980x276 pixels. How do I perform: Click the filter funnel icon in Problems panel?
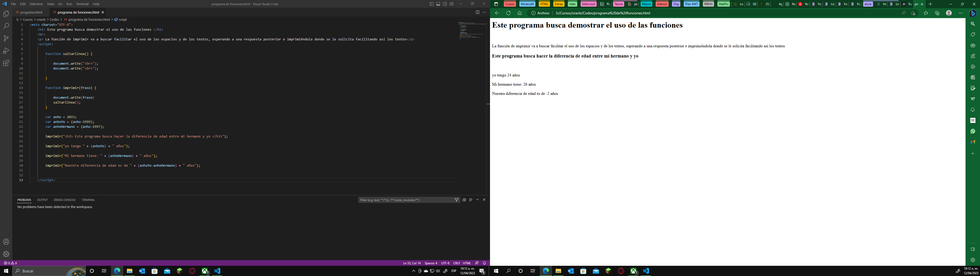tap(457, 200)
